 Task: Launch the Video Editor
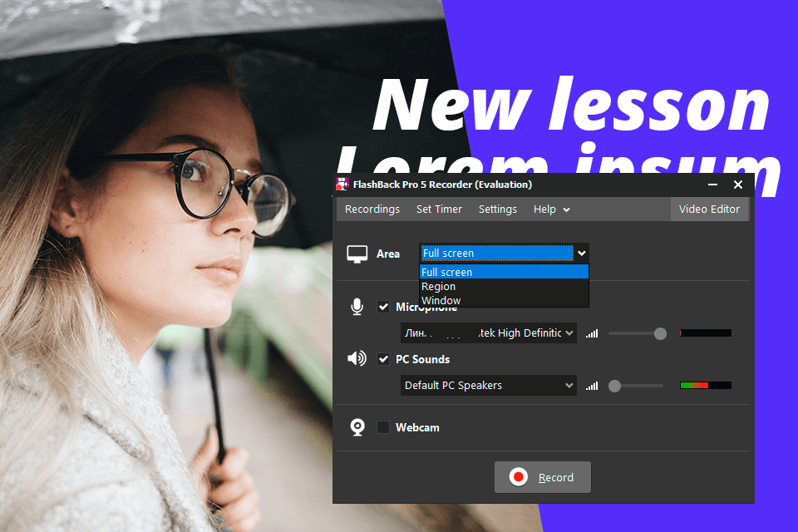coord(709,209)
